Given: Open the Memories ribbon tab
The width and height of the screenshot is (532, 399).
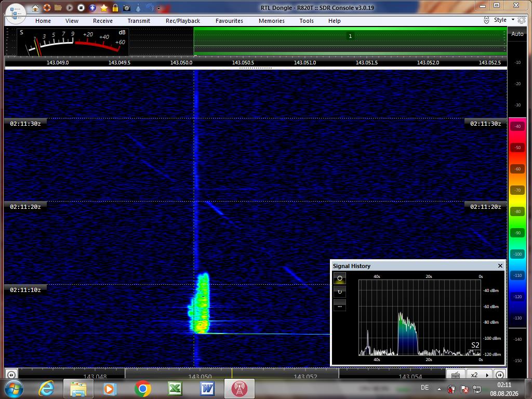Looking at the screenshot, I should (x=272, y=21).
